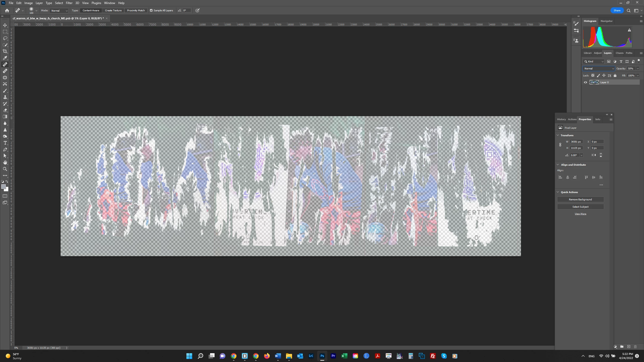Viewport: 644px width, 362px height.
Task: Choose the Clone Stamp tool
Action: point(5,97)
